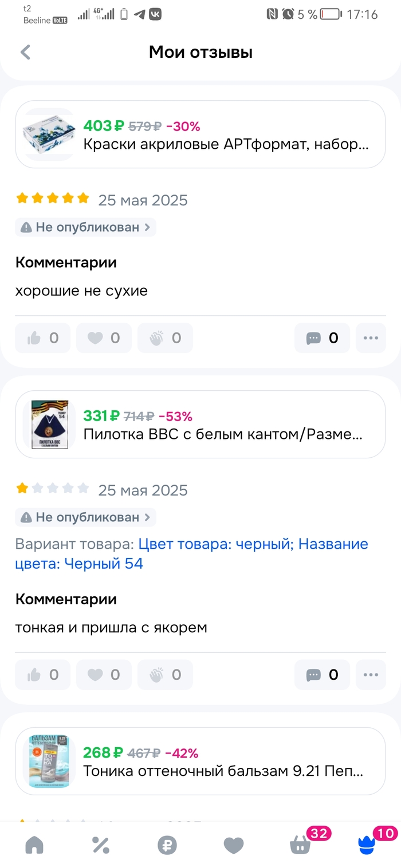Open the shopping cart with 32 items
Viewport: 401px width, 868px height.
[x=301, y=845]
